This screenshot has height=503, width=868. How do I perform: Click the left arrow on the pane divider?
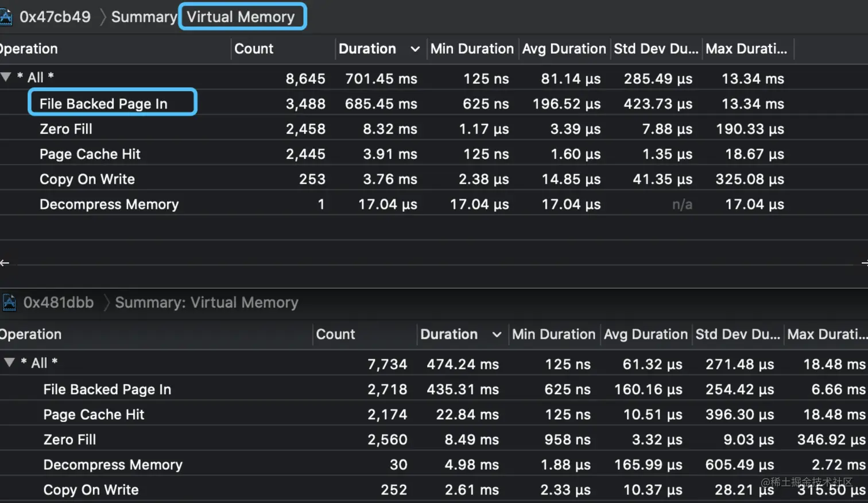[5, 263]
